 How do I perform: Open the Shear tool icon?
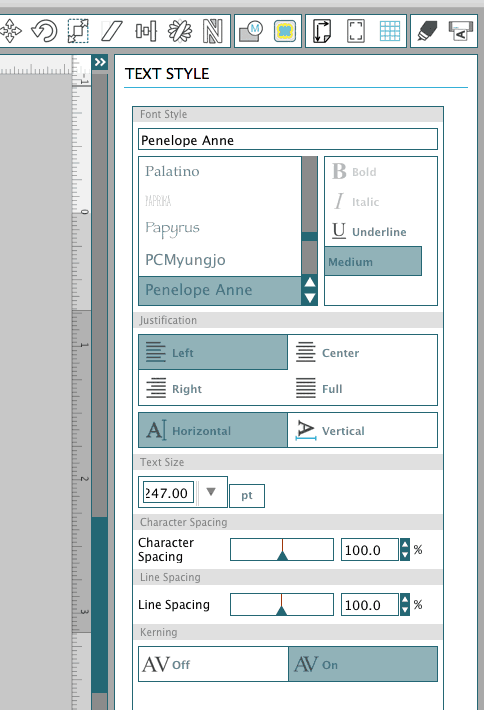click(111, 31)
